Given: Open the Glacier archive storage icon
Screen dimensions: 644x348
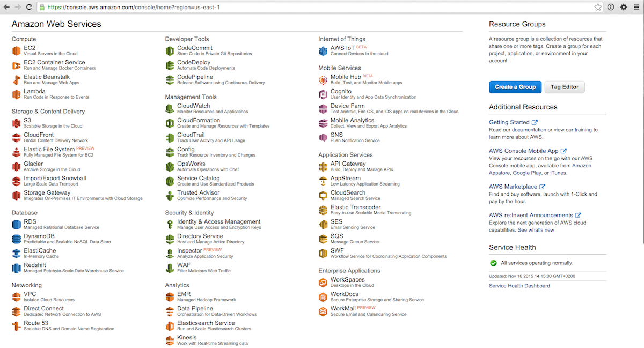Looking at the screenshot, I should click(16, 167).
